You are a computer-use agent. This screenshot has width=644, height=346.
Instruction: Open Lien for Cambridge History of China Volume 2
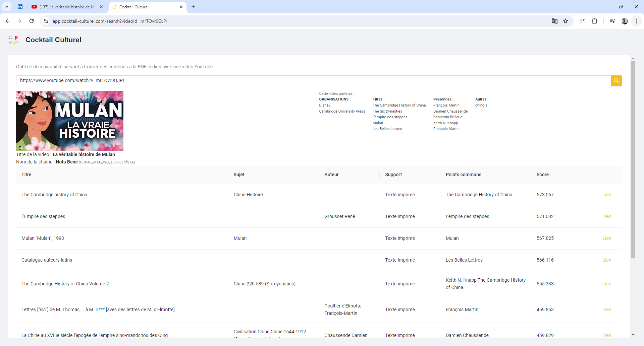[607, 284]
